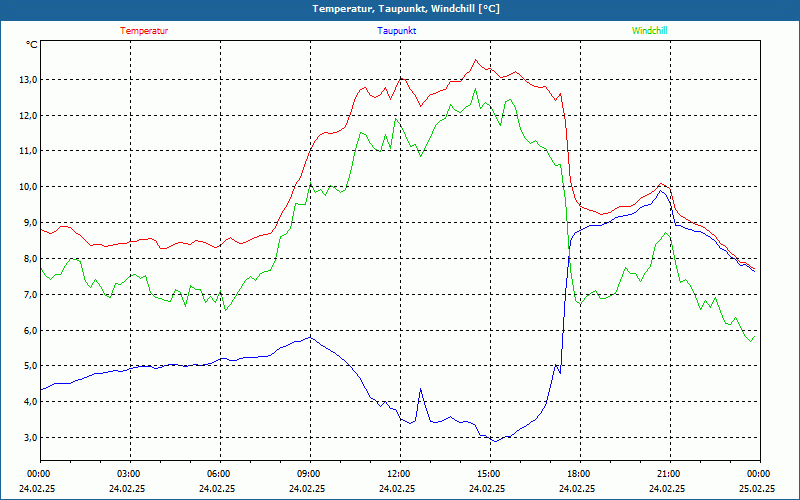Click the "06:00" time label on the x-axis
The height and width of the screenshot is (500, 800).
[220, 474]
